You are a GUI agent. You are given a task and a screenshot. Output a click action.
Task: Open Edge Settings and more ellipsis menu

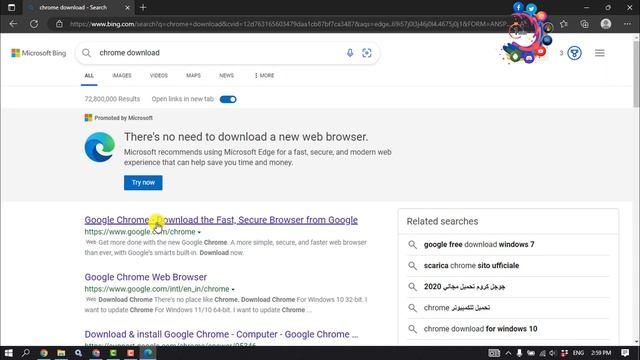[x=627, y=24]
